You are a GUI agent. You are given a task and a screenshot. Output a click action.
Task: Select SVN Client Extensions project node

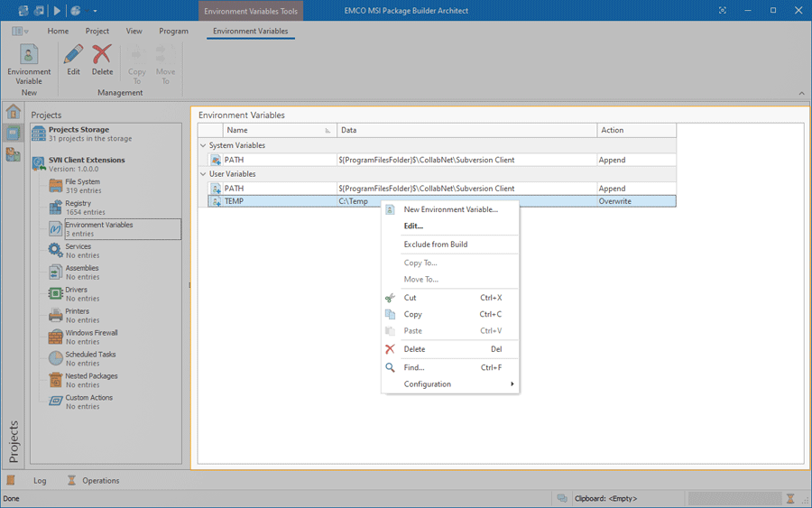tap(87, 164)
